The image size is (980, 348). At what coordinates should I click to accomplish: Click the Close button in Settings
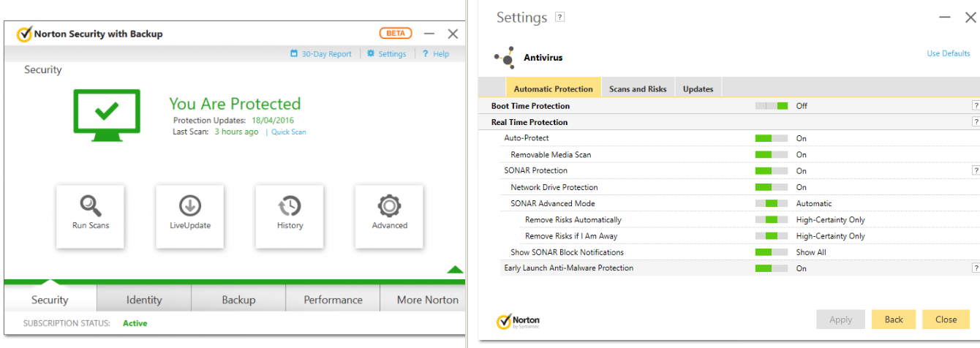(946, 319)
